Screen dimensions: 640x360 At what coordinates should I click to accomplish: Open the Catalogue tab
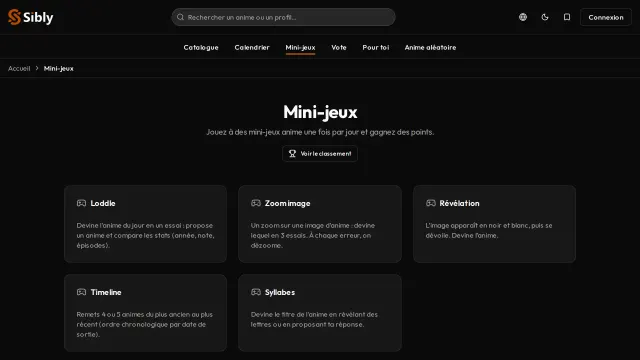201,47
